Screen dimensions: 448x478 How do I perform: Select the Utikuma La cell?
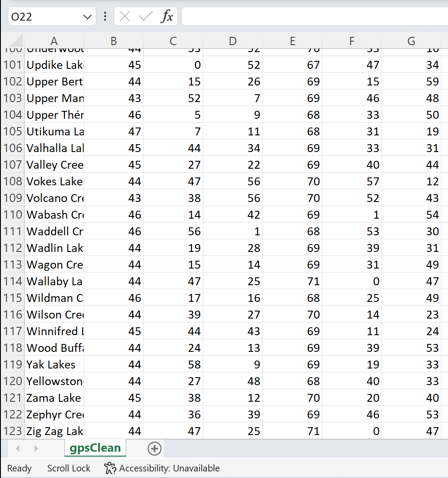(54, 131)
